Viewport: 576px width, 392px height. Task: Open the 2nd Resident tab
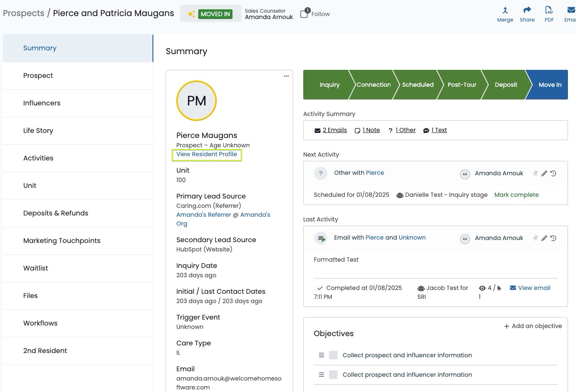(x=78, y=351)
